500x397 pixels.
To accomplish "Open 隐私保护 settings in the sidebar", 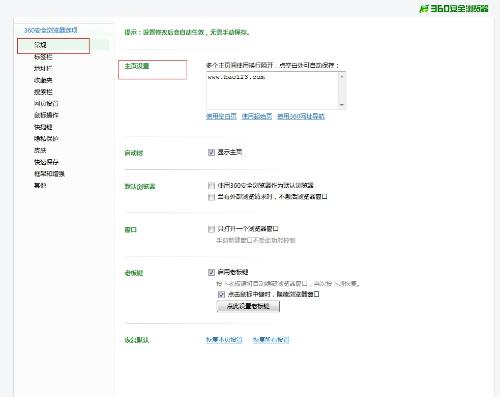I will tap(46, 138).
